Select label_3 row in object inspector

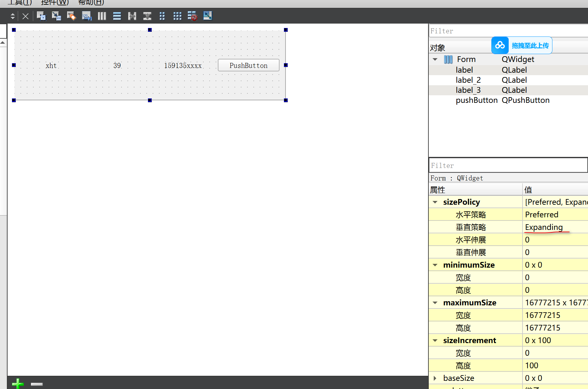(x=508, y=90)
